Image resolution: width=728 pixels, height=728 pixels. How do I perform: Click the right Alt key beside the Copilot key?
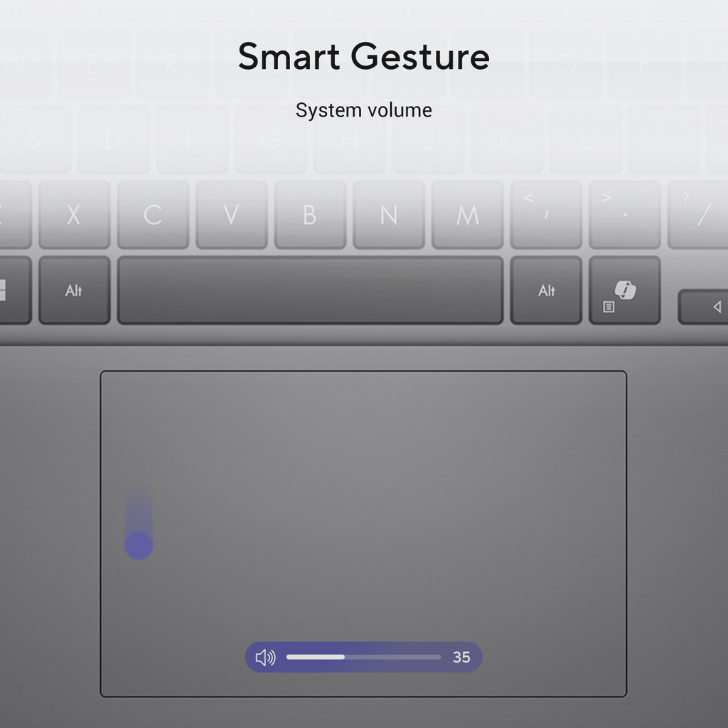point(546,290)
